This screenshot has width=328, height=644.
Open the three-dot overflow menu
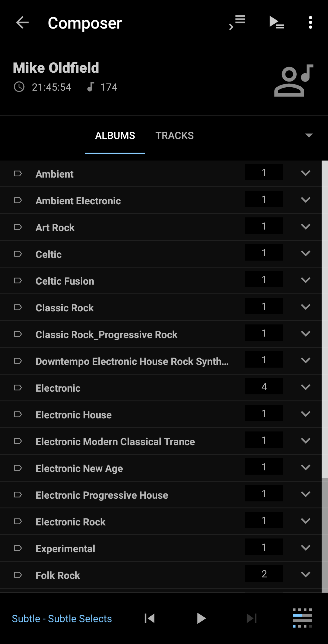point(310,23)
